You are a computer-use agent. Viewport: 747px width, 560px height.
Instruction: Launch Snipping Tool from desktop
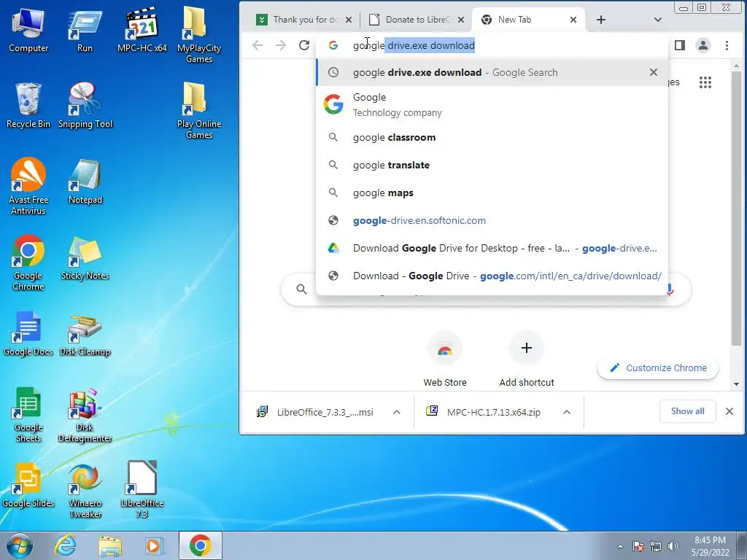pos(85,106)
